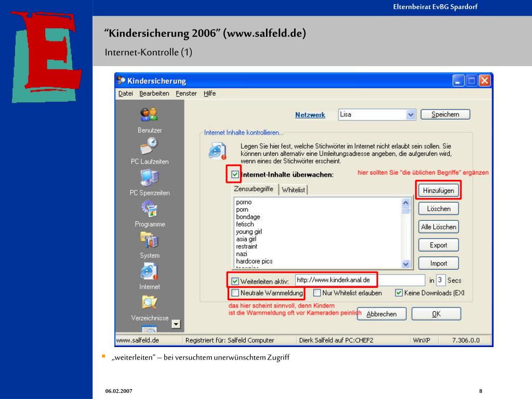
Task: Open the PC Laufzeiten icon
Action: click(x=149, y=146)
